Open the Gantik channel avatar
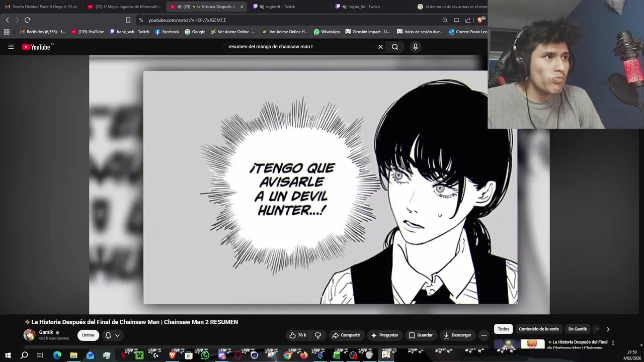This screenshot has width=644, height=362. click(29, 335)
